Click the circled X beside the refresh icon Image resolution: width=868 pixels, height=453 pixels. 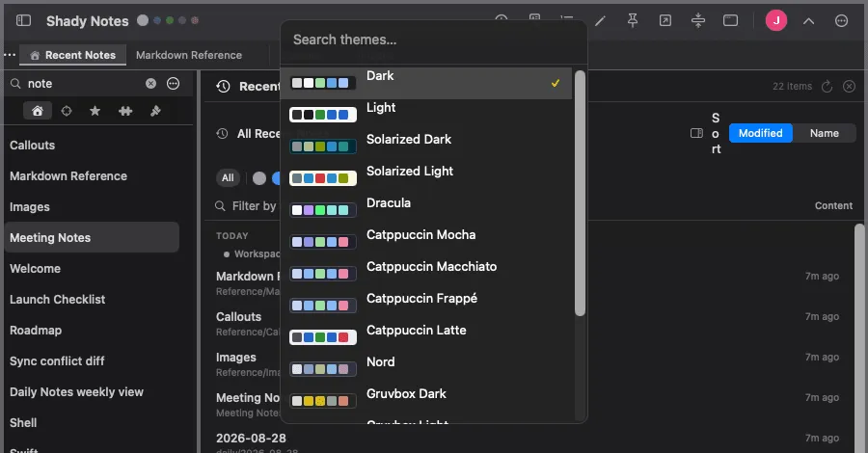[849, 87]
